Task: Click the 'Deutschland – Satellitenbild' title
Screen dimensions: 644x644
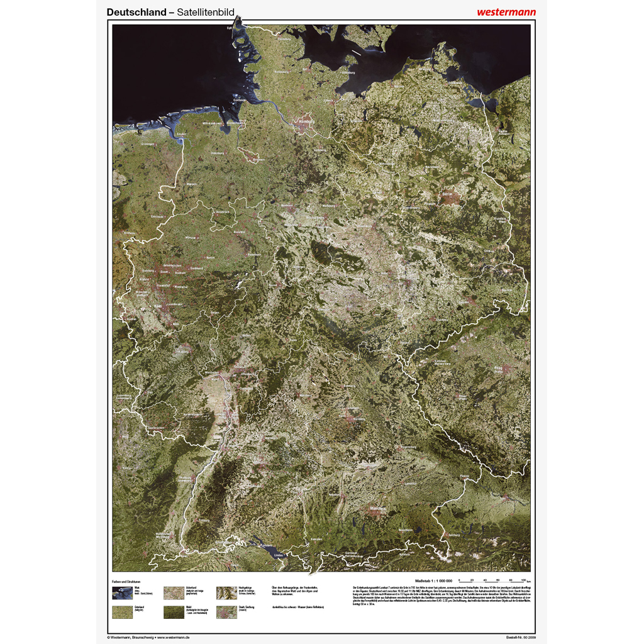Action: [173, 11]
